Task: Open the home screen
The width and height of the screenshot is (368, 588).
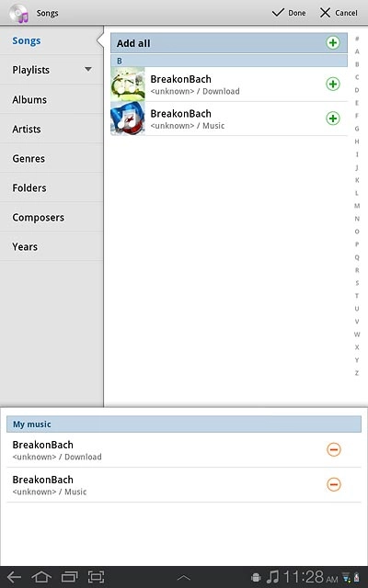Action: pyautogui.click(x=41, y=577)
